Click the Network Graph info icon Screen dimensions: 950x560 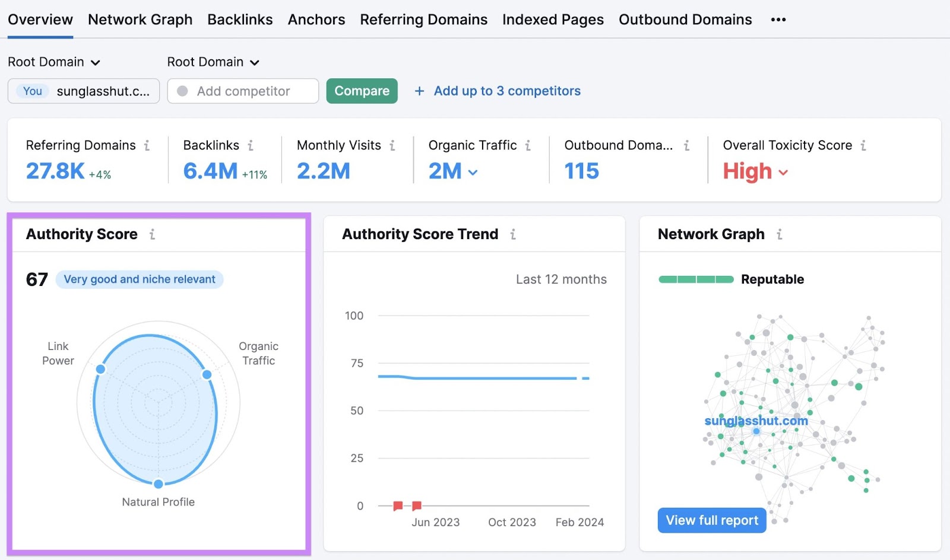click(780, 234)
